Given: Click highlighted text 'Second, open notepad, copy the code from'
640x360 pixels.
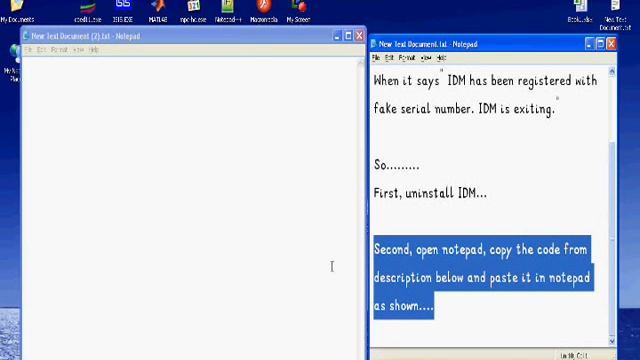Looking at the screenshot, I should coord(480,249).
